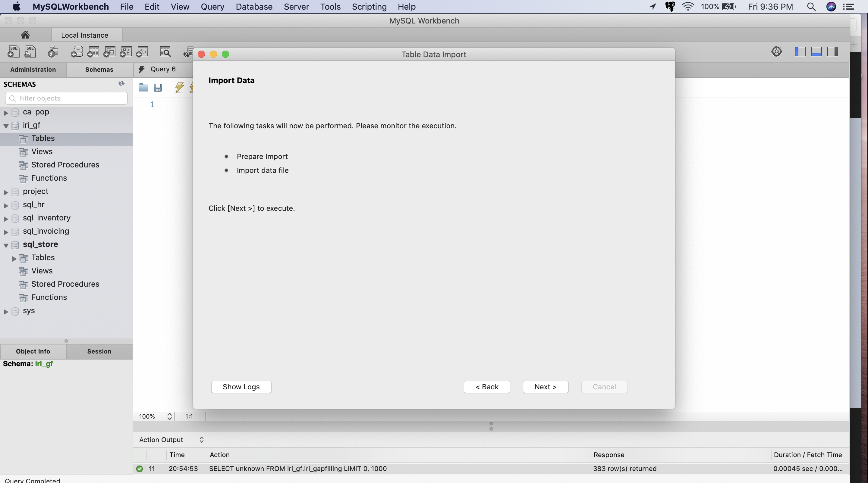The width and height of the screenshot is (868, 483).
Task: Switch to Administration tab
Action: point(33,69)
